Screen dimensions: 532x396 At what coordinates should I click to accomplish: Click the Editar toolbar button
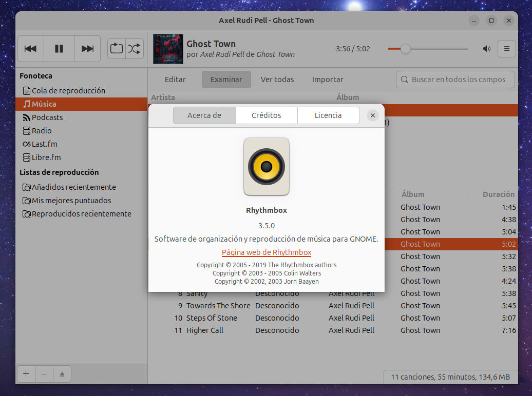[x=175, y=80]
